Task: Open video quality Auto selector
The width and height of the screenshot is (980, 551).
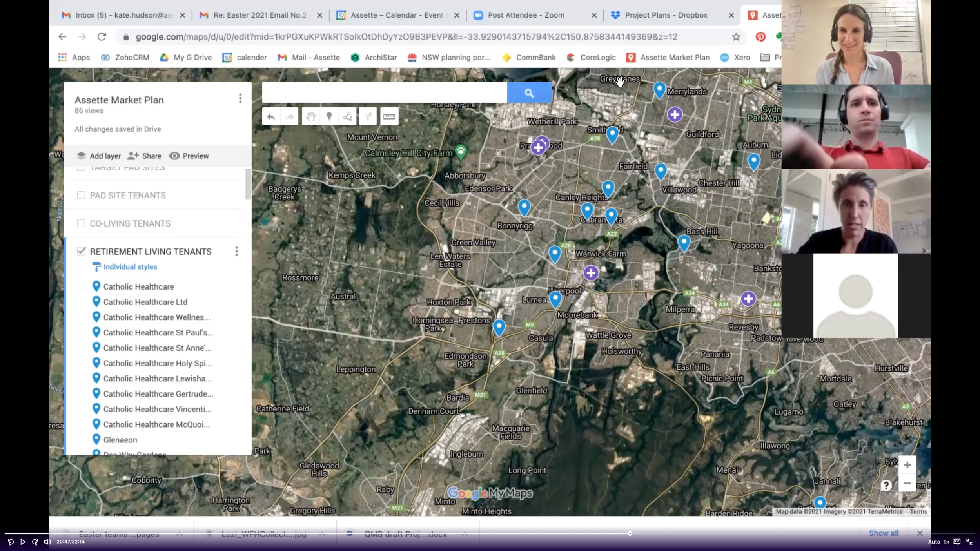Action: [x=934, y=542]
